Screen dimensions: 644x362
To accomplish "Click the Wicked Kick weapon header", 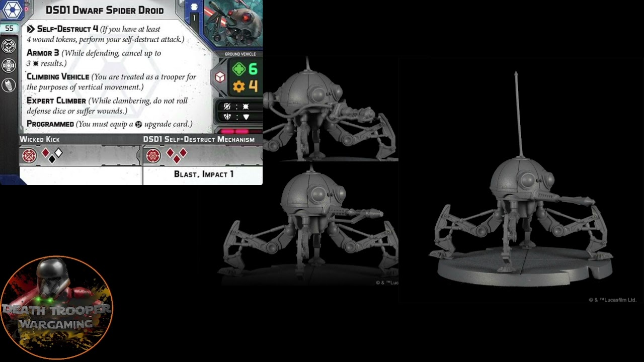I will [40, 139].
